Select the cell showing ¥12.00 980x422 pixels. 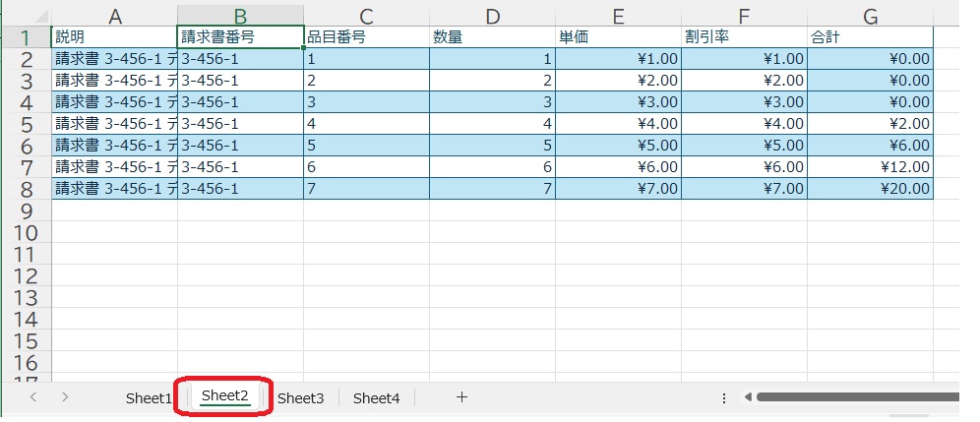[x=870, y=166]
